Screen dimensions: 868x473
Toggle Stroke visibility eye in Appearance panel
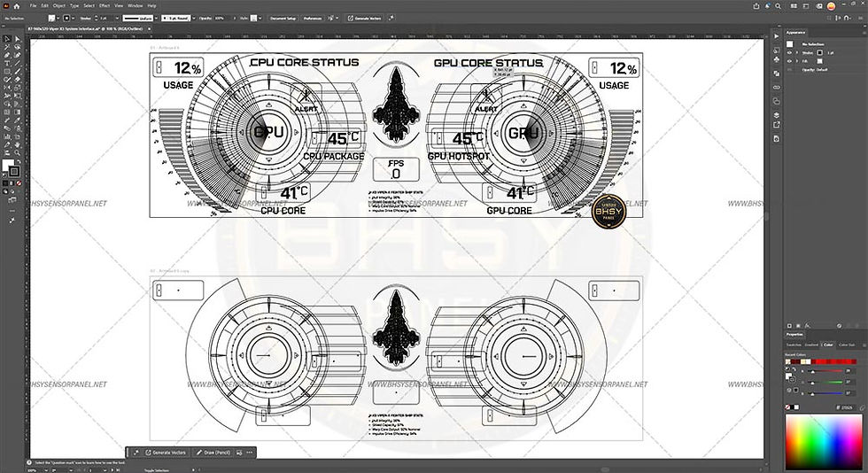coord(790,52)
